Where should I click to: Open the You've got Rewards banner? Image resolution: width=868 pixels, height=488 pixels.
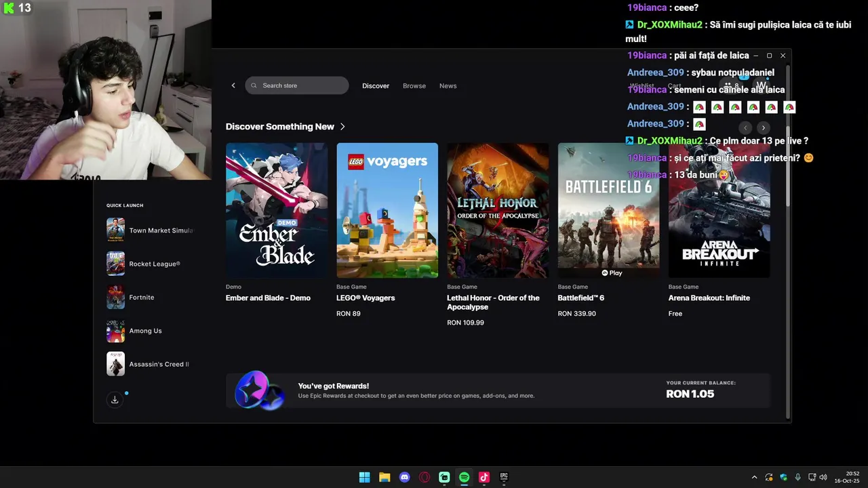pos(498,390)
